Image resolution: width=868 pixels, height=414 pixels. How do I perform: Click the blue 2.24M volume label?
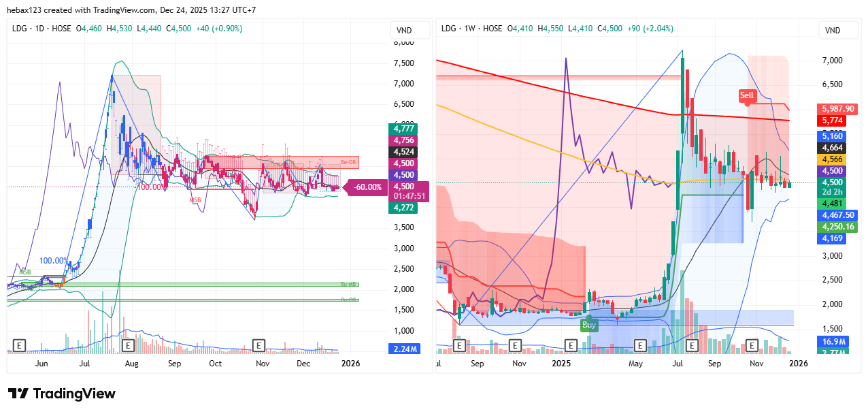click(405, 349)
